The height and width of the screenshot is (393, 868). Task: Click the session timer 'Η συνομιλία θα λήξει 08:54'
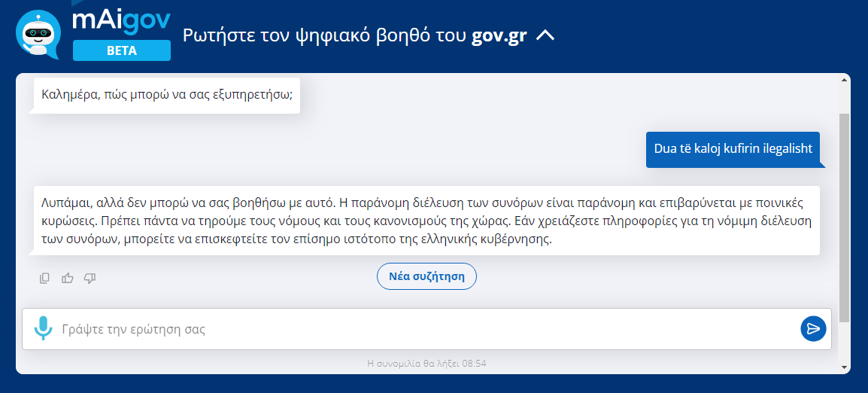coord(426,364)
